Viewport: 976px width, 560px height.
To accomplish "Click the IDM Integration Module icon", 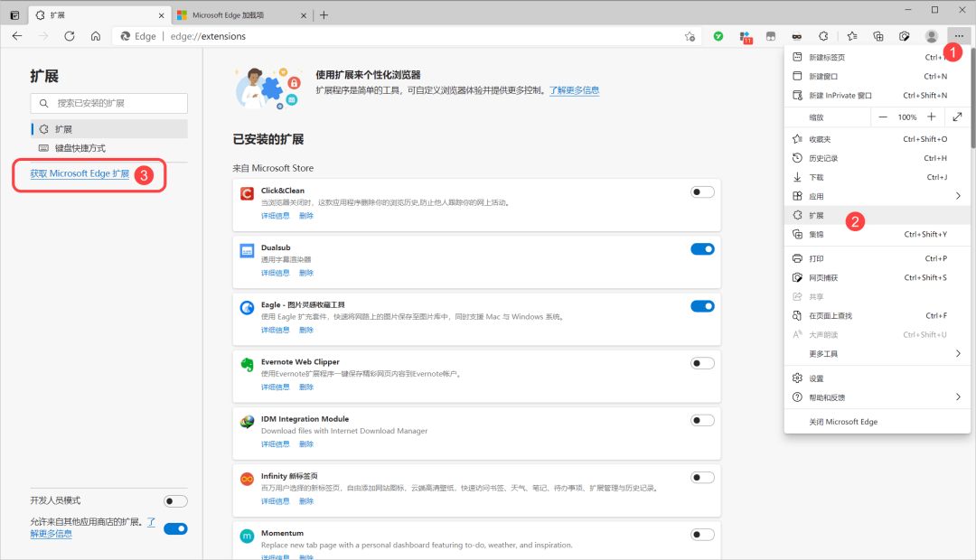I will click(x=247, y=422).
